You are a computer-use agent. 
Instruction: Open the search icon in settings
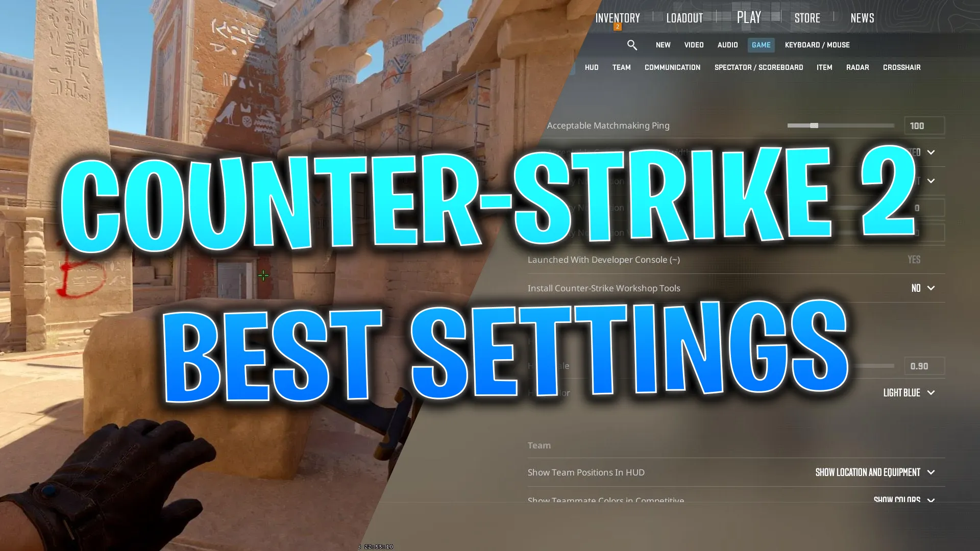pos(632,44)
